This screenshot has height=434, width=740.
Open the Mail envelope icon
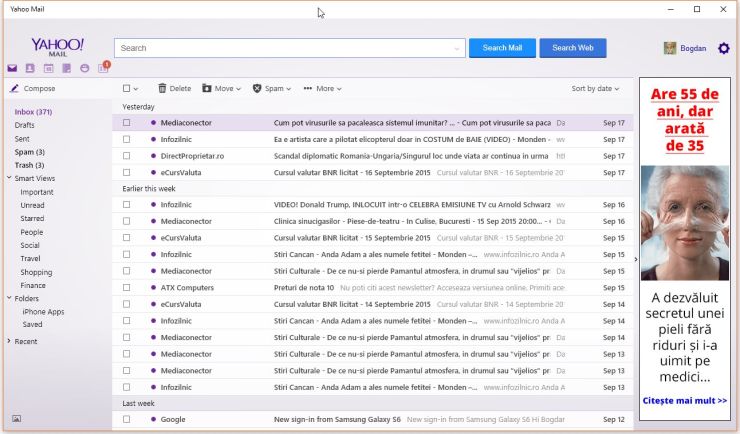tap(12, 69)
